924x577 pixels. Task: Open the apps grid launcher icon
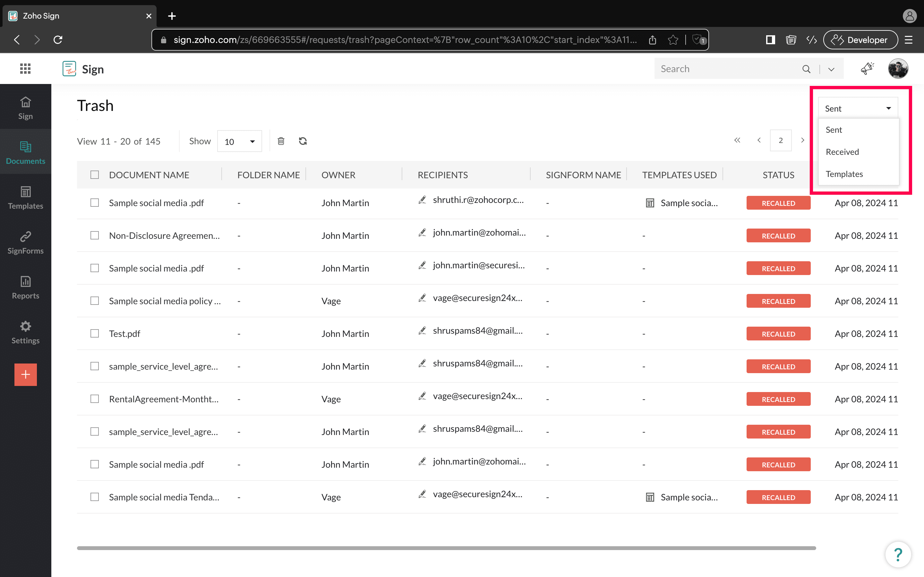(x=25, y=69)
